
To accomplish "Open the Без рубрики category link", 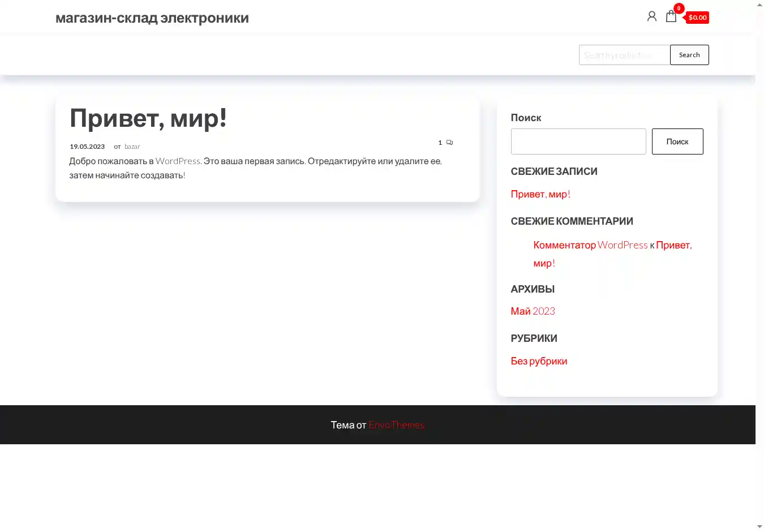I will coord(539,361).
